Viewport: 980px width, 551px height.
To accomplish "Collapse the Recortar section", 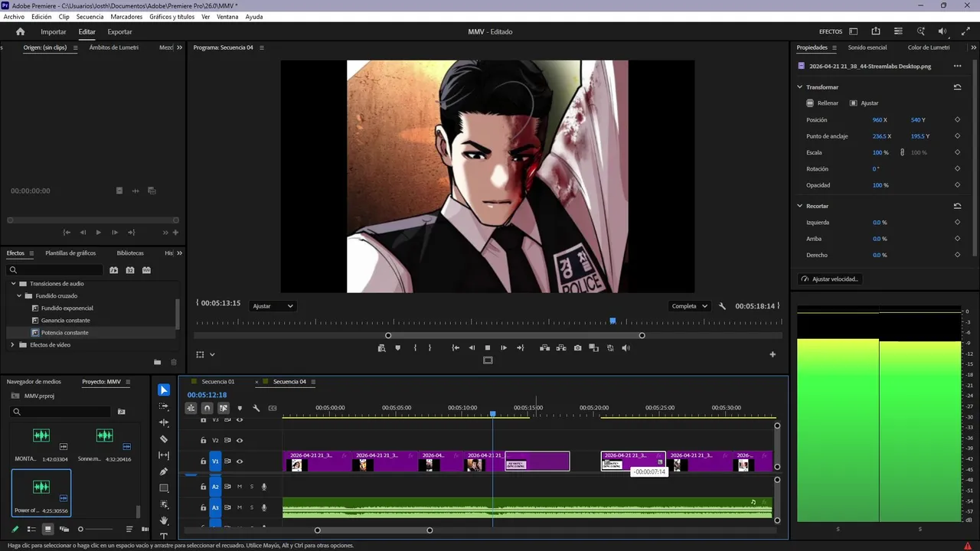I will tap(800, 206).
